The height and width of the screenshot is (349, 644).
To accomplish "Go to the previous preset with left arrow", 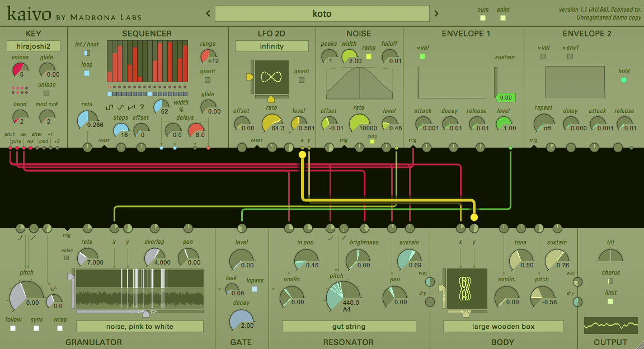I will coord(208,13).
